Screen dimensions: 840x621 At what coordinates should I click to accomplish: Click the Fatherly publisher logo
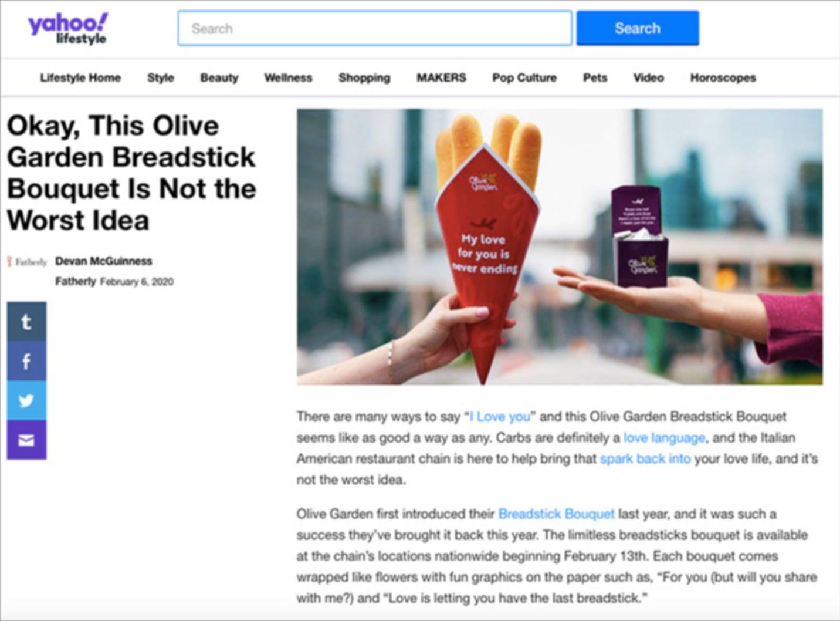[27, 262]
